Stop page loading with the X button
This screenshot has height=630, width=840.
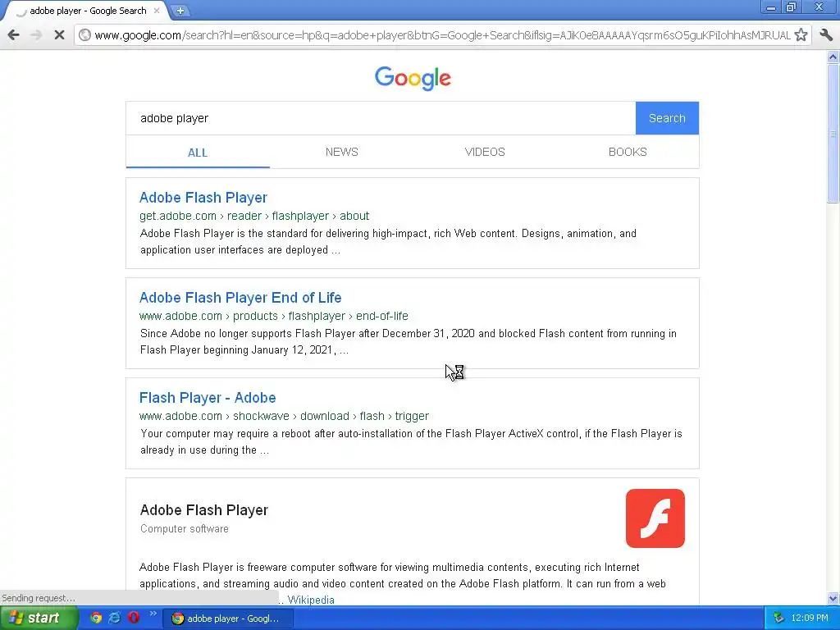pyautogui.click(x=59, y=35)
